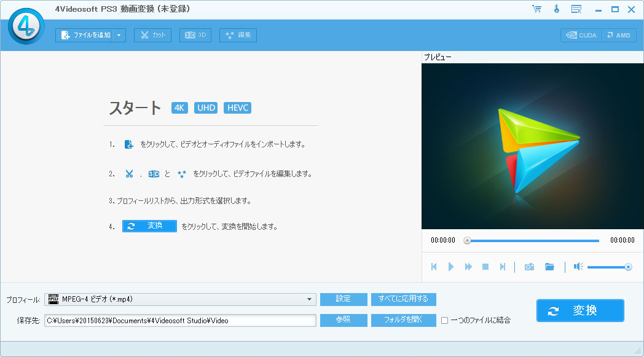The height and width of the screenshot is (357, 644).
Task: Minimize the 4Videosoft window
Action: [x=599, y=10]
